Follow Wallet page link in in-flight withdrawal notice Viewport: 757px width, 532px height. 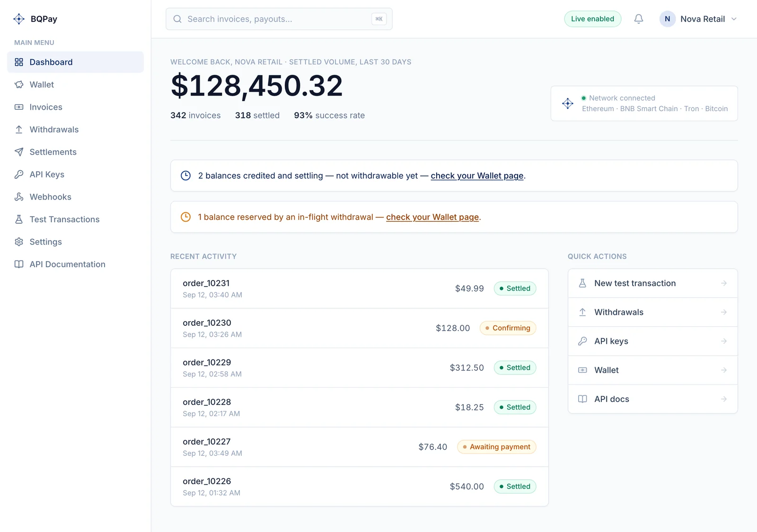pyautogui.click(x=432, y=217)
